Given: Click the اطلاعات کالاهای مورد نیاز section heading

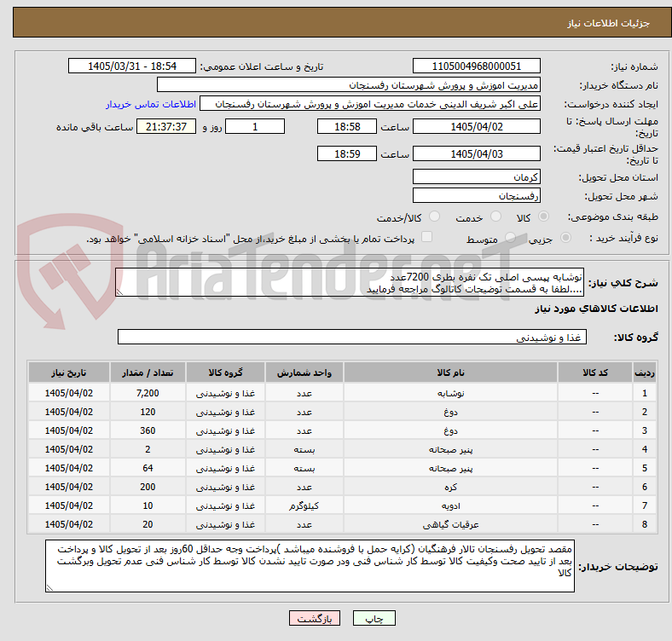Looking at the screenshot, I should (x=596, y=309).
